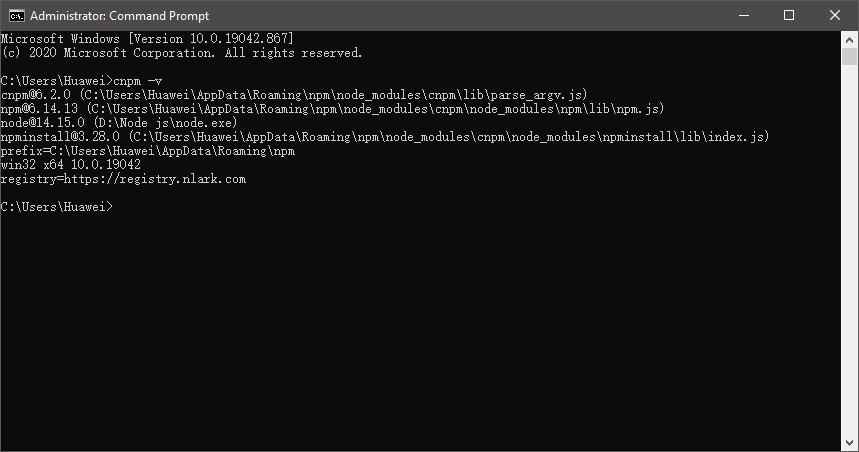Click the scrollbar down arrow
This screenshot has height=452, width=859.
pos(850,443)
